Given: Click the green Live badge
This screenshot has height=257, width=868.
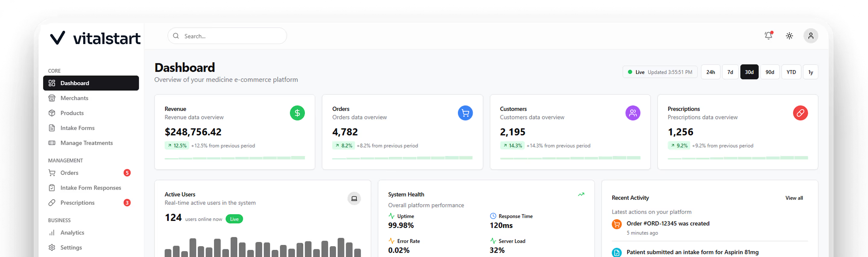Looking at the screenshot, I should (x=234, y=219).
